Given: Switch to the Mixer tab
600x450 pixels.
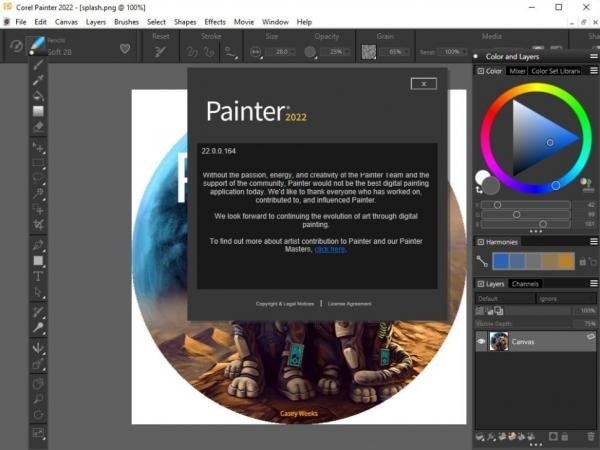Looking at the screenshot, I should point(517,71).
